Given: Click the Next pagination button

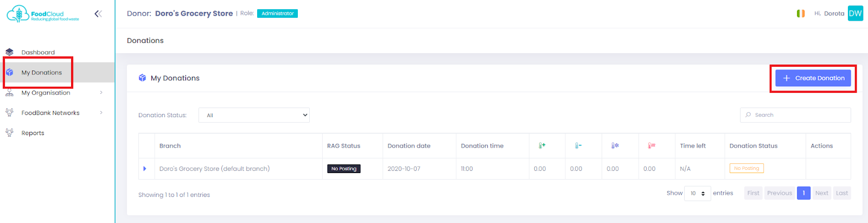Looking at the screenshot, I should click(822, 193).
